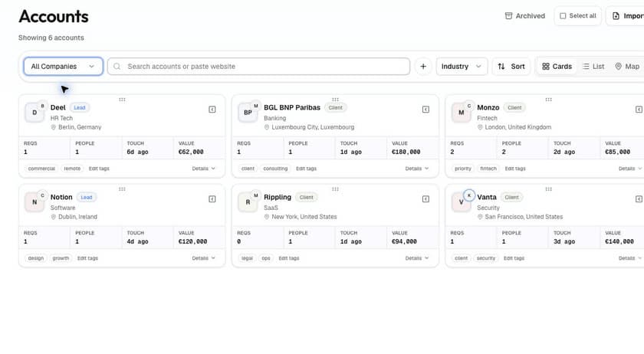Click the Lead badge next to Deel
Screen dimensions: 644x354
click(x=80, y=107)
